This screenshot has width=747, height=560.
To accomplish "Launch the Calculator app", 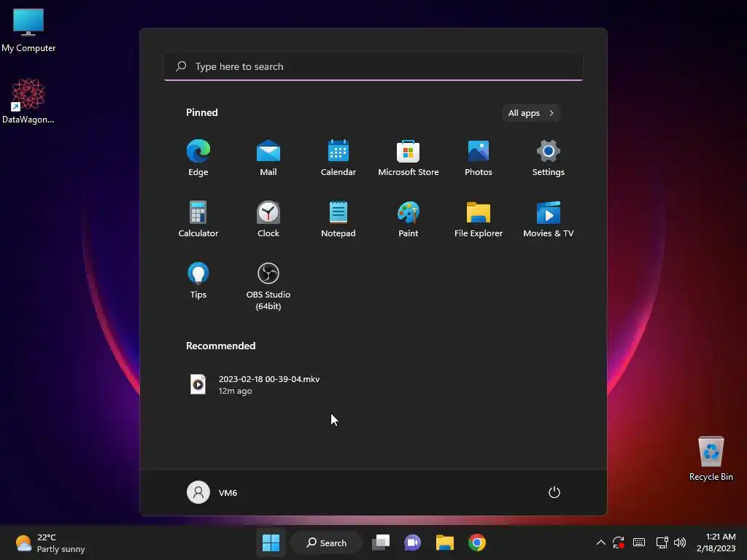I will click(x=198, y=219).
